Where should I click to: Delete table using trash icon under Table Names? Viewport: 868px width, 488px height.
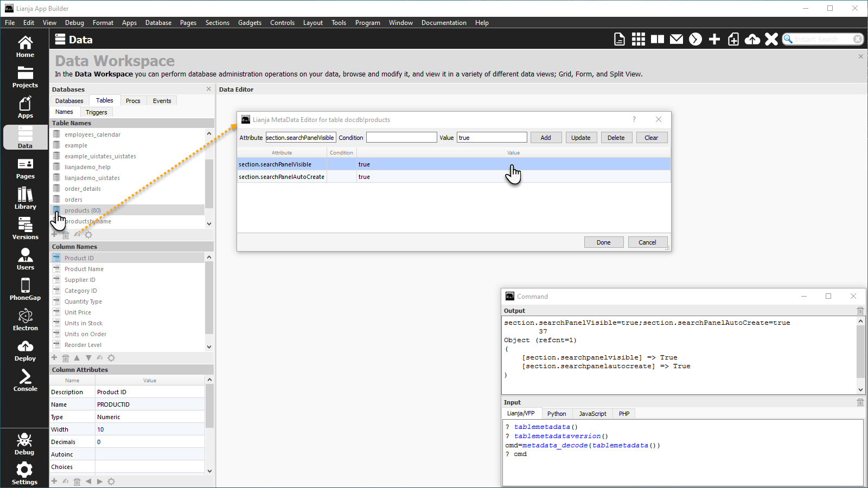click(x=66, y=235)
